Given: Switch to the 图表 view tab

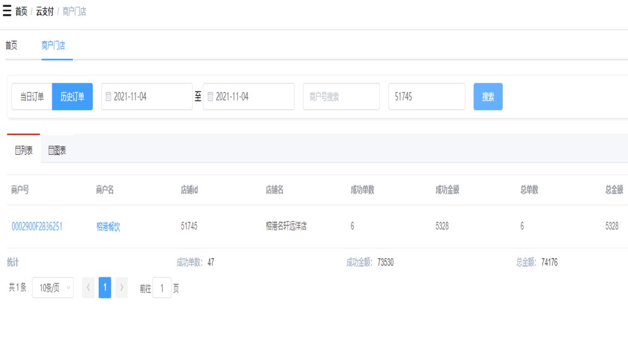Looking at the screenshot, I should tap(57, 150).
